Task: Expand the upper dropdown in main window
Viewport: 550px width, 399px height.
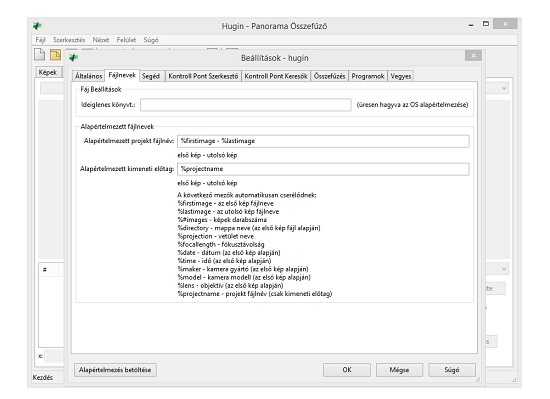Action: click(504, 88)
